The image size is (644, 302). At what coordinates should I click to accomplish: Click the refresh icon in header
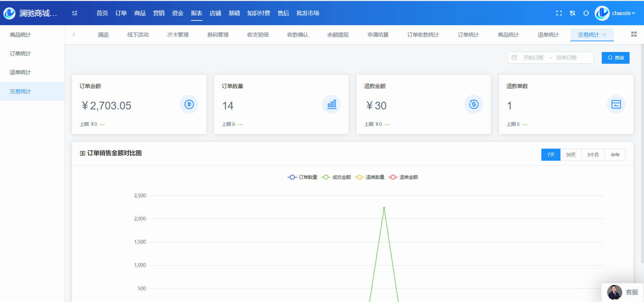pos(586,13)
